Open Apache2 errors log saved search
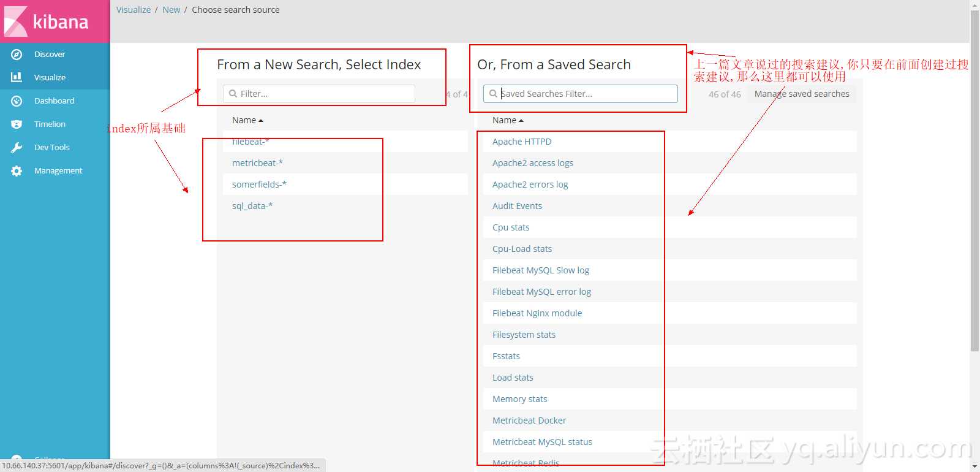 [x=530, y=185]
